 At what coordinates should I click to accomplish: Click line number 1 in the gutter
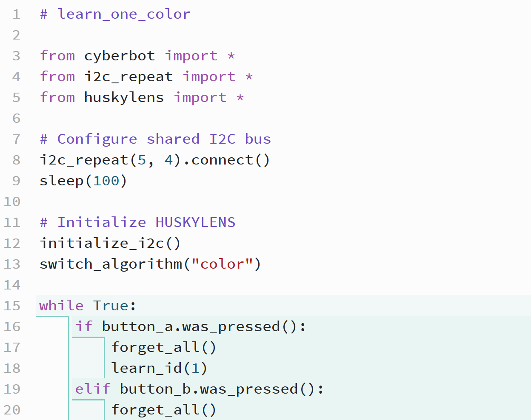click(x=16, y=14)
